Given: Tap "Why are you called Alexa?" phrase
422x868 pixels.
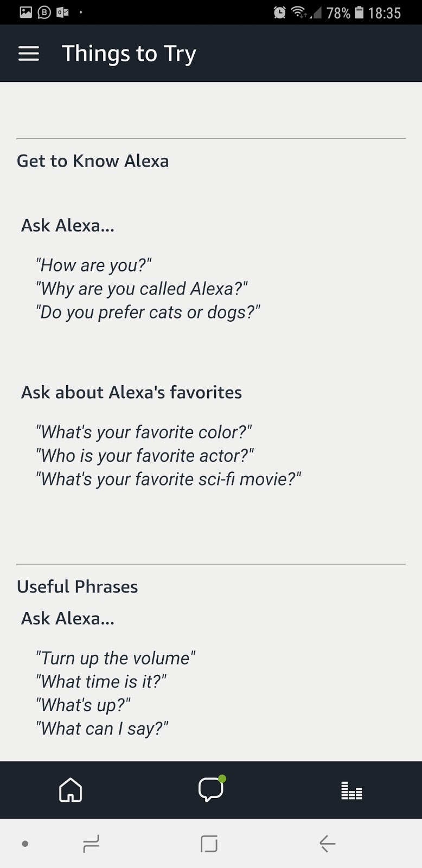Looking at the screenshot, I should point(142,289).
